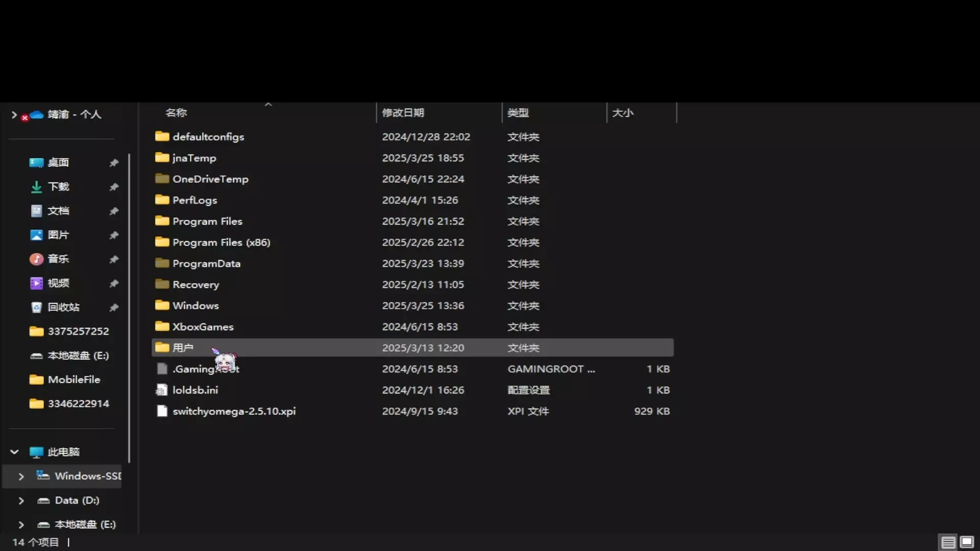980x551 pixels.
Task: Collapse the This PC (此电脑) tree
Action: pyautogui.click(x=14, y=452)
